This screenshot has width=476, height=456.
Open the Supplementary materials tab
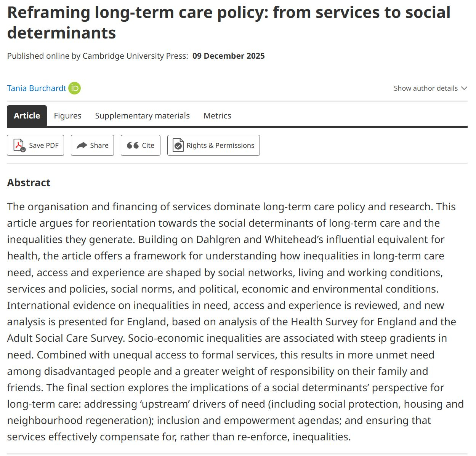[142, 116]
